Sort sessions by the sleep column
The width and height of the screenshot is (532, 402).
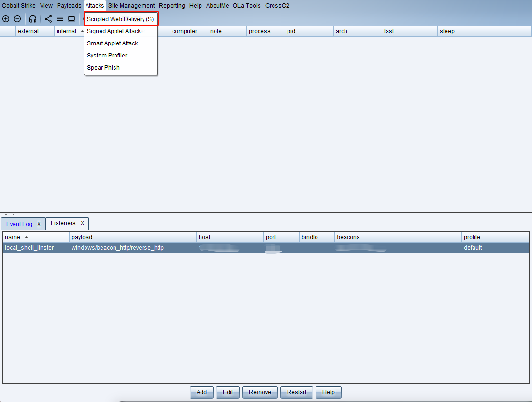[x=484, y=31]
